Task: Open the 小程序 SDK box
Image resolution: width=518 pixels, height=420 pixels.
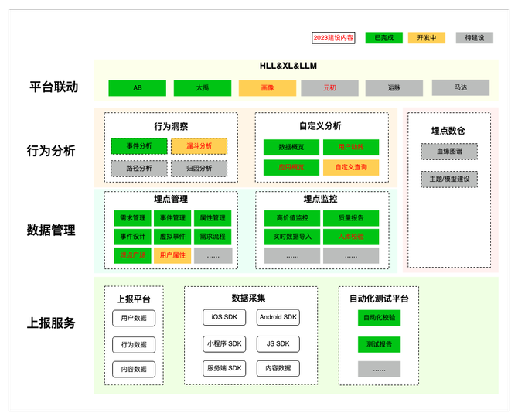Action: pos(224,344)
